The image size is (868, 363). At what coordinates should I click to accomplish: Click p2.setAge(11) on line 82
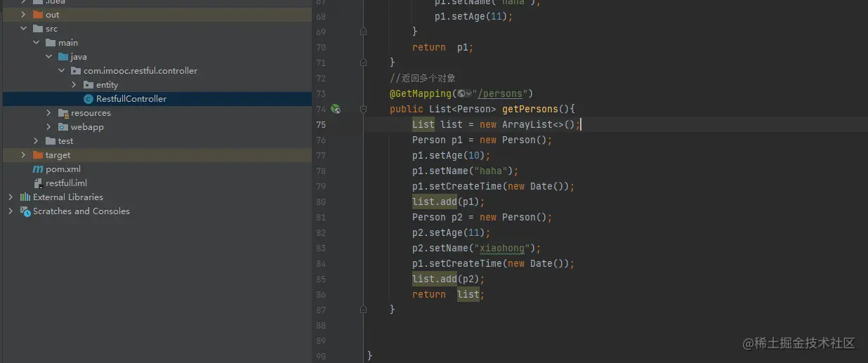pos(451,232)
